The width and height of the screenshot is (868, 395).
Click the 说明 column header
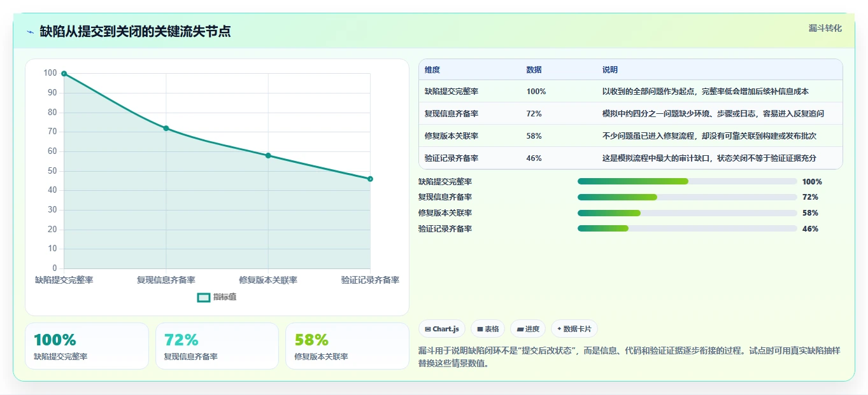(610, 70)
